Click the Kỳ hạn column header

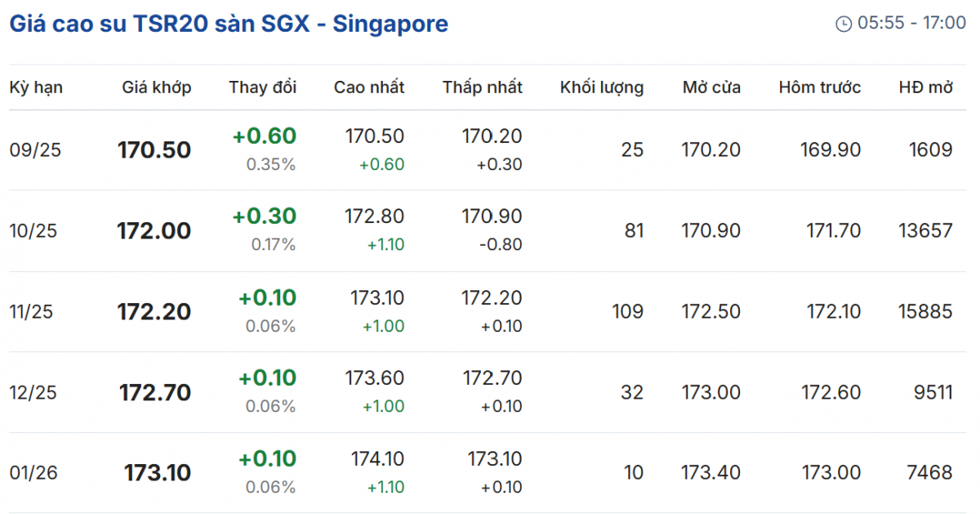point(36,87)
